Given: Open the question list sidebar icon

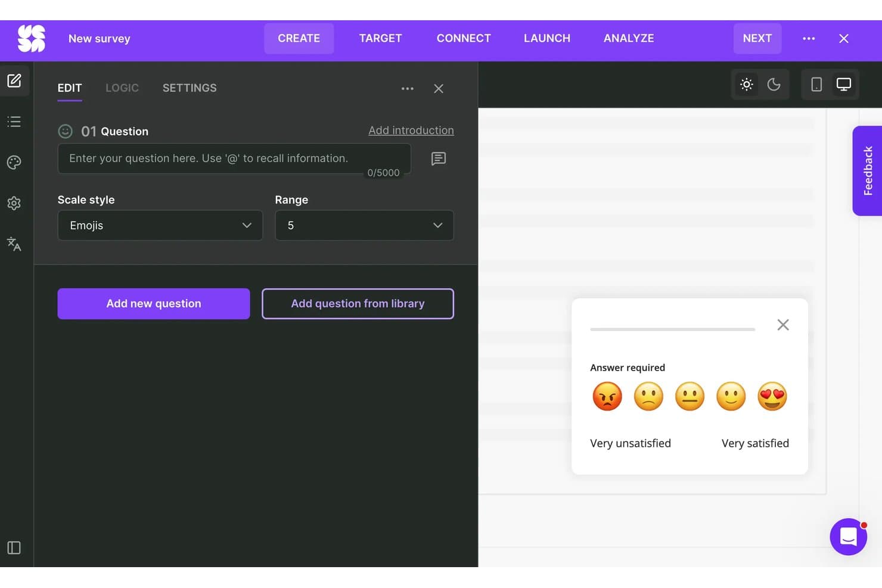Looking at the screenshot, I should (14, 122).
